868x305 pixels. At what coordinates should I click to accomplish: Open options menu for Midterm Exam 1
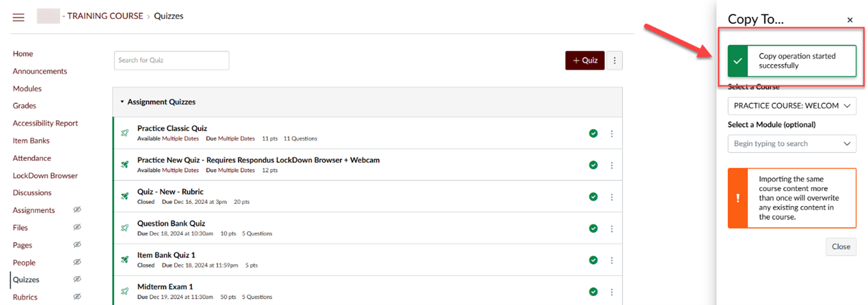pyautogui.click(x=611, y=292)
